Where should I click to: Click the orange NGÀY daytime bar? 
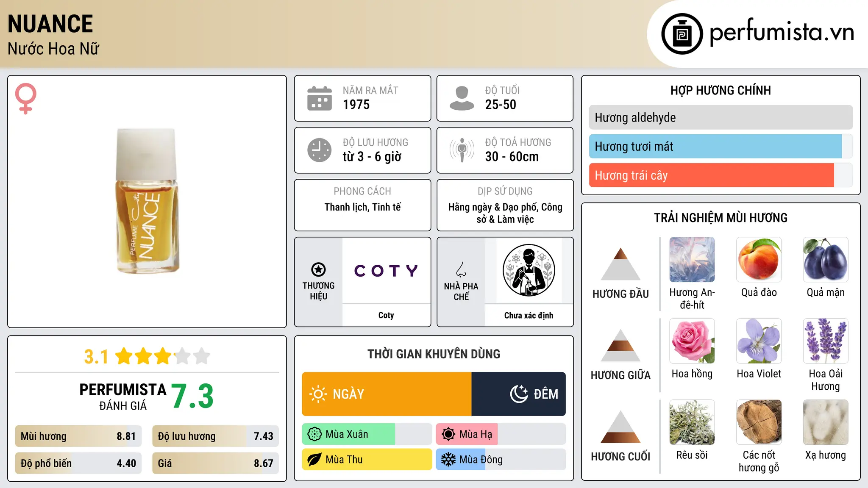pos(387,394)
